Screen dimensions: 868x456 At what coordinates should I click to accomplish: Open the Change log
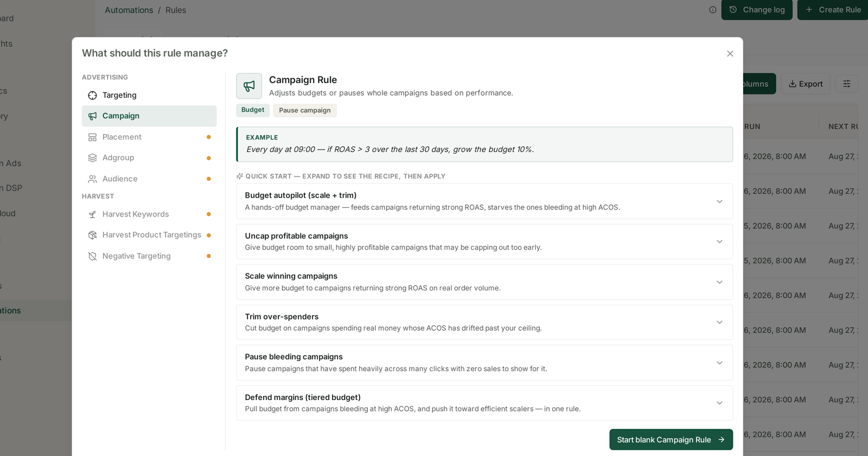click(757, 10)
